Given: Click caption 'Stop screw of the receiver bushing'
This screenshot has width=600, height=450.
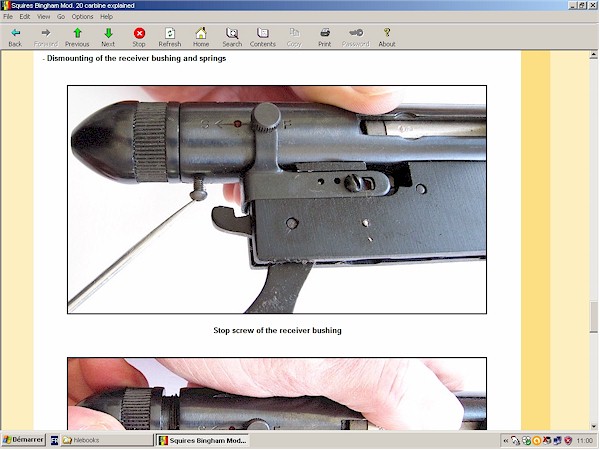Looking at the screenshot, I should click(x=277, y=331).
